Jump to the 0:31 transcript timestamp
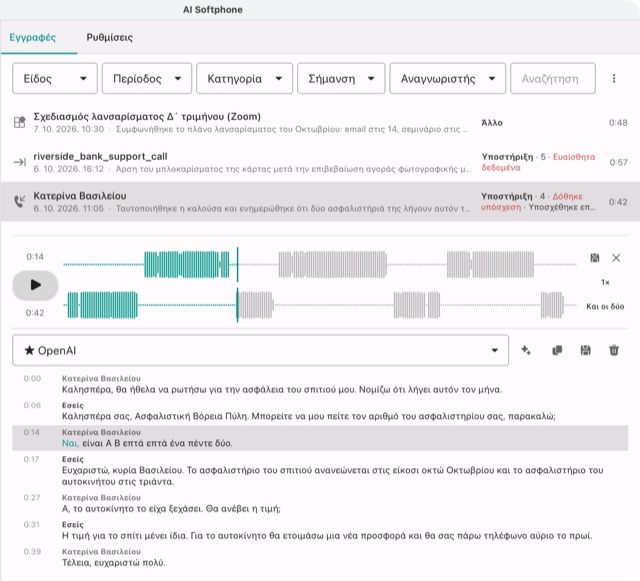Image resolution: width=640 pixels, height=581 pixels. pyautogui.click(x=31, y=524)
